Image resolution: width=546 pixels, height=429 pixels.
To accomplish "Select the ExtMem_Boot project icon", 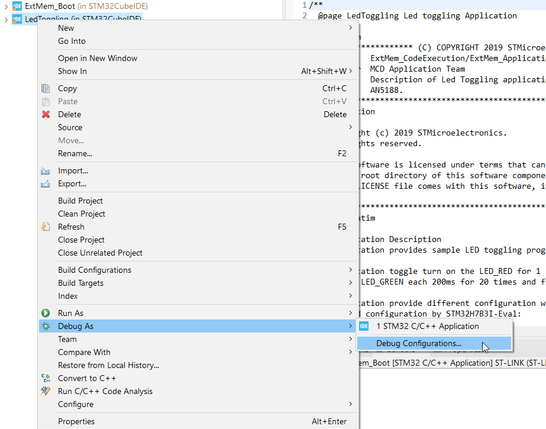I will (17, 6).
